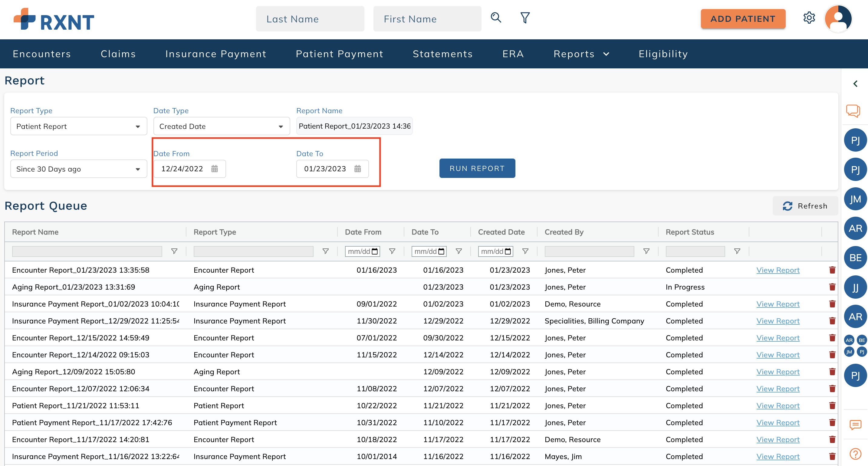Open the Report Period dropdown
Screen dimensions: 868x466
pyautogui.click(x=78, y=169)
